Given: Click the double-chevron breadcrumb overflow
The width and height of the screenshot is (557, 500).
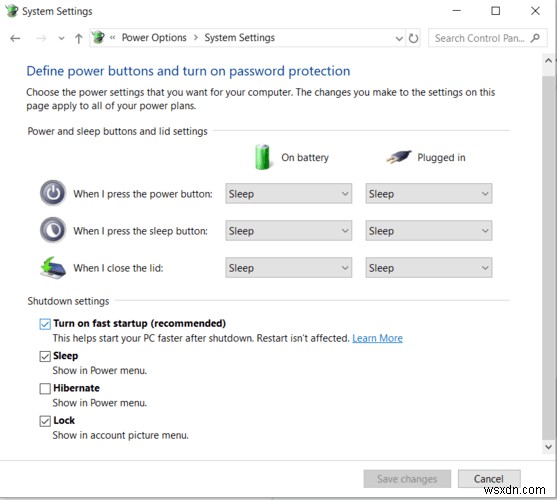Looking at the screenshot, I should (112, 38).
